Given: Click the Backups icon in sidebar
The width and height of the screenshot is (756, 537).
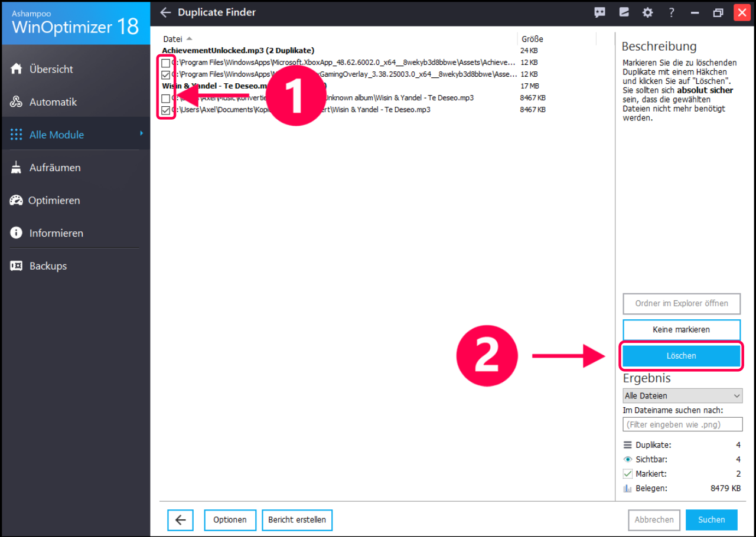Looking at the screenshot, I should tap(17, 266).
